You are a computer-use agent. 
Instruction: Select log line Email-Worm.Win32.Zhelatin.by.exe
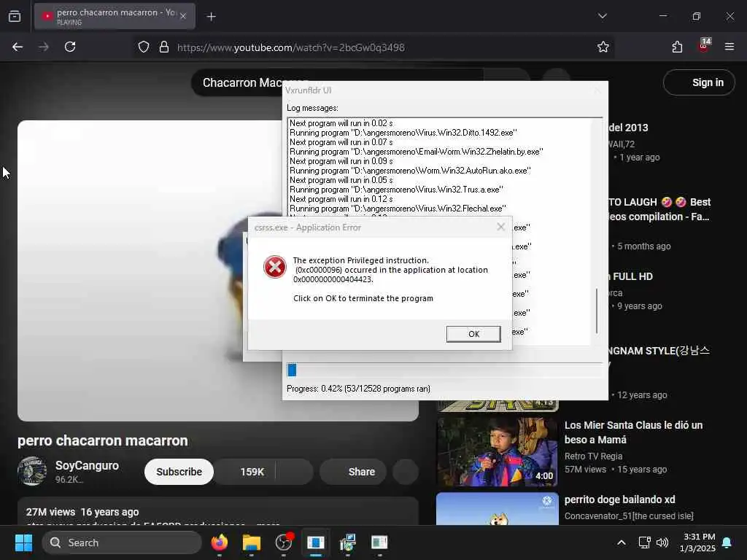coord(416,152)
